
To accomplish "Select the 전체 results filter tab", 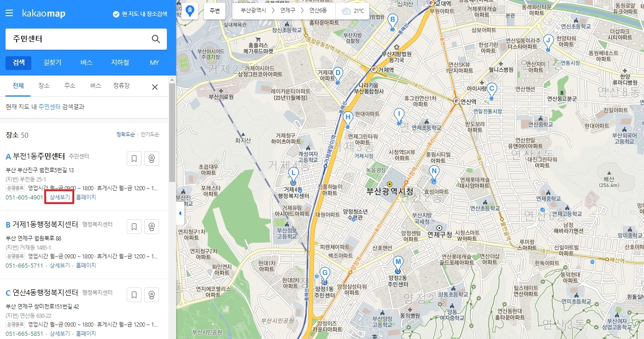I will point(18,86).
